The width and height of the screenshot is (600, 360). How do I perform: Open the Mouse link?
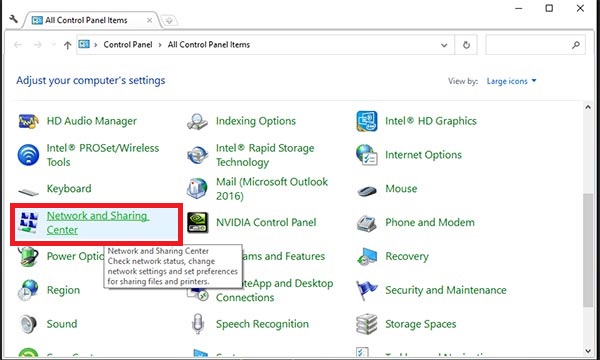coord(401,189)
